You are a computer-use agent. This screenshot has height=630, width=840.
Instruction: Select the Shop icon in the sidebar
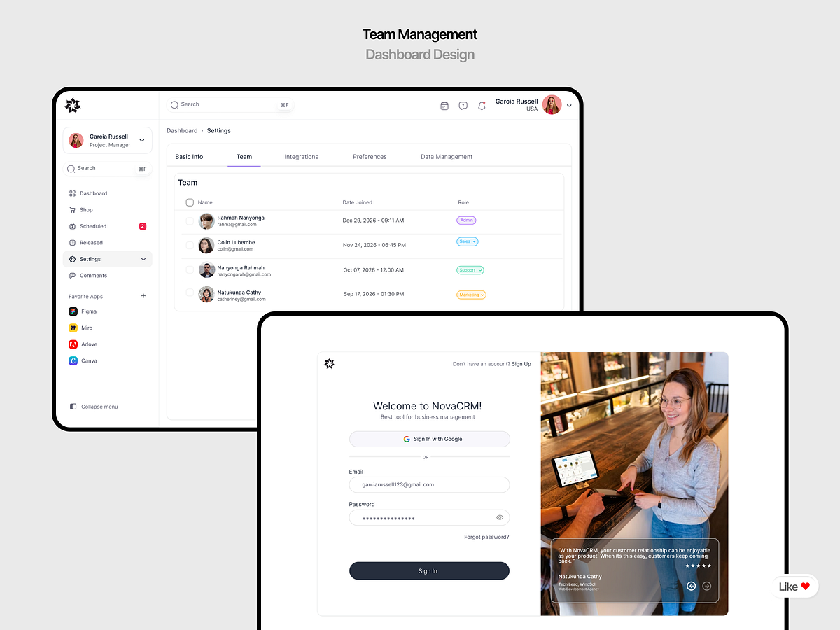pos(72,209)
